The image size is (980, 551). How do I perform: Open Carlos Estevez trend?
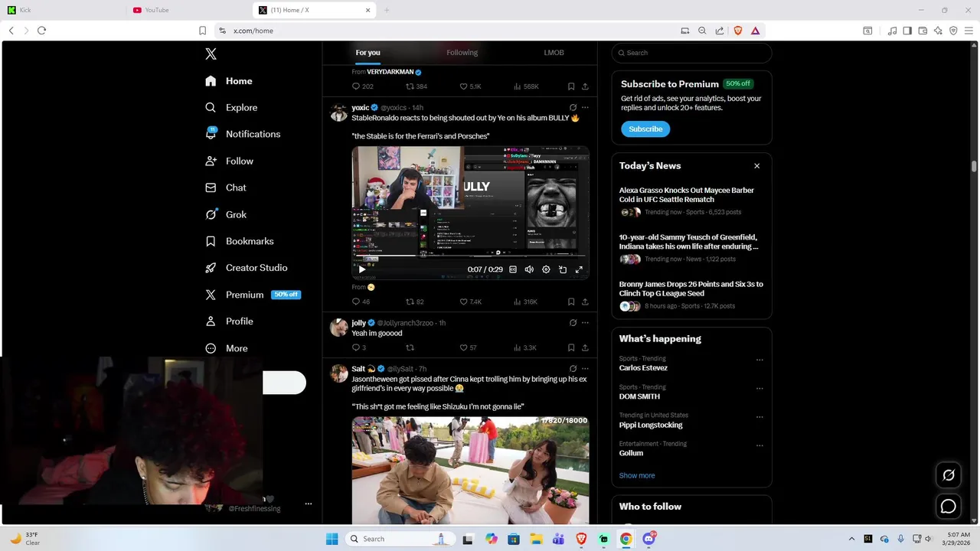click(x=643, y=368)
